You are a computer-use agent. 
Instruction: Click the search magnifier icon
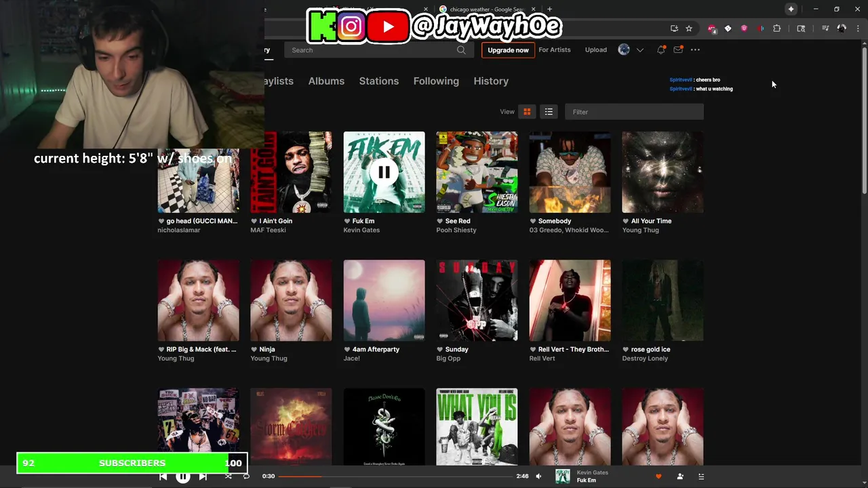click(x=461, y=50)
